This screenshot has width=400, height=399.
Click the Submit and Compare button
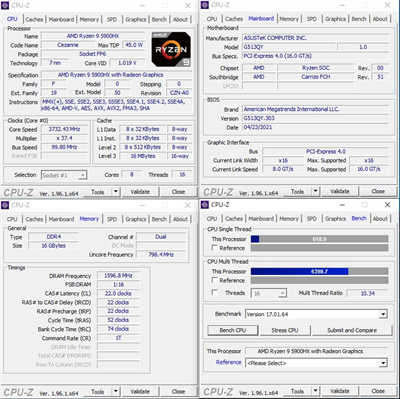[352, 330]
